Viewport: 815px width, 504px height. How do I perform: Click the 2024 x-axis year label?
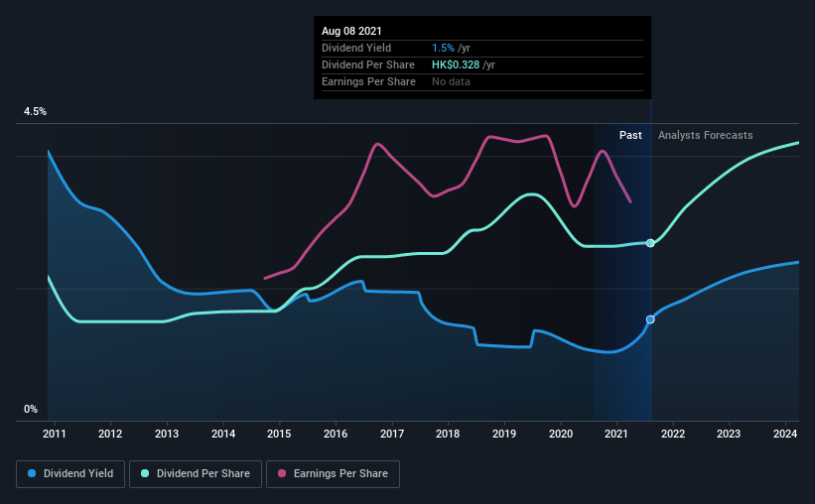(785, 434)
